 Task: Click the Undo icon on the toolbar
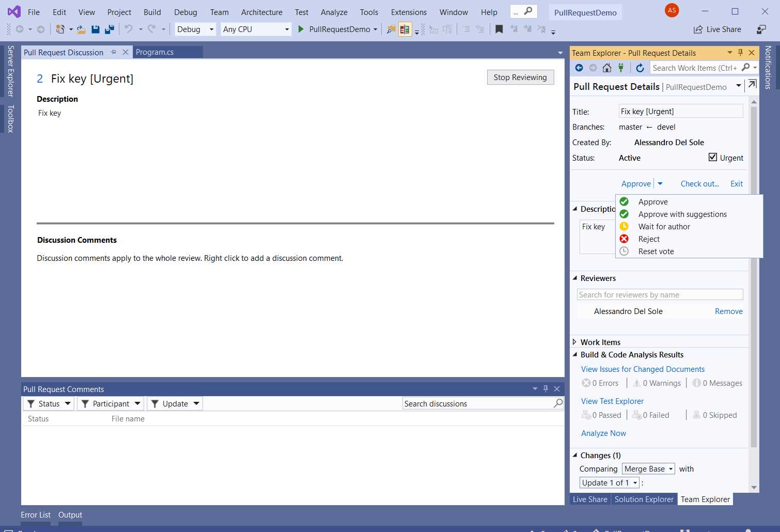pos(128,29)
